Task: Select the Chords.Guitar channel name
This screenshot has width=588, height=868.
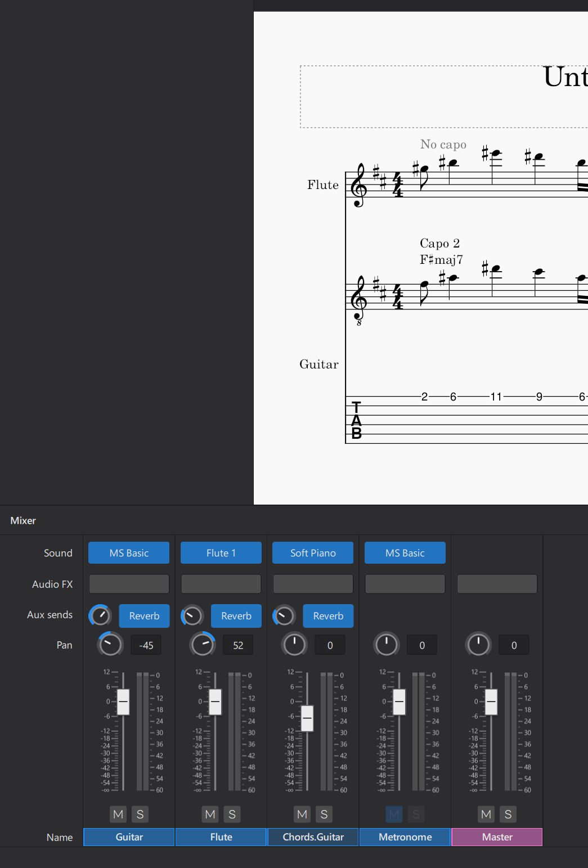Action: (x=312, y=837)
